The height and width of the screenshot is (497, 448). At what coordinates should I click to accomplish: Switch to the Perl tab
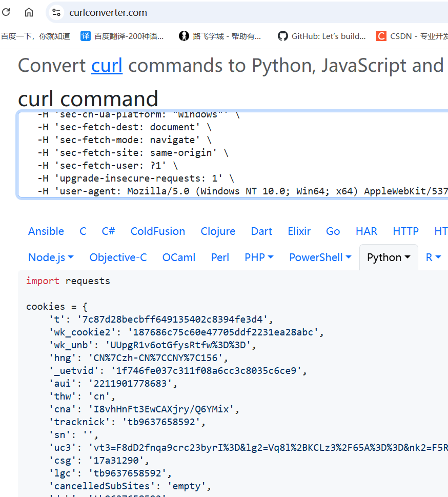pos(220,257)
